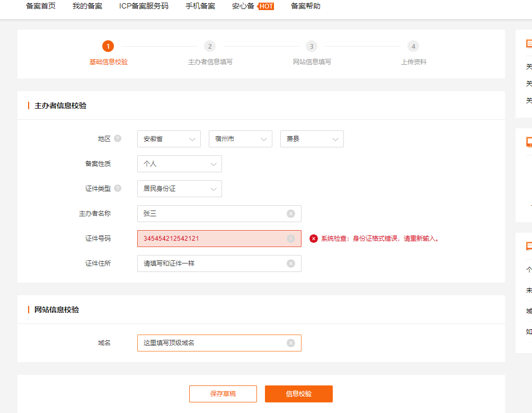The height and width of the screenshot is (413, 532).
Task: Expand the 证件类型 dropdown showing 居民身份证
Action: click(x=180, y=189)
